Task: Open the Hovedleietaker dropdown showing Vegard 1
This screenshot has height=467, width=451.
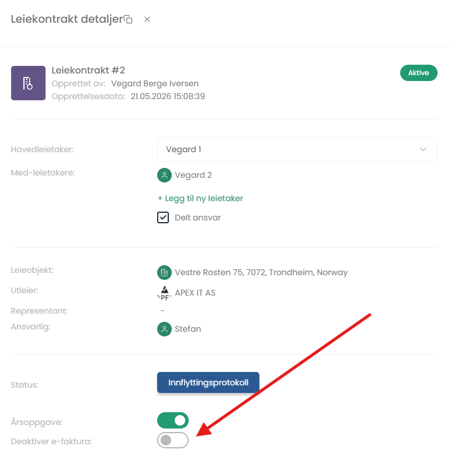Action: click(297, 149)
